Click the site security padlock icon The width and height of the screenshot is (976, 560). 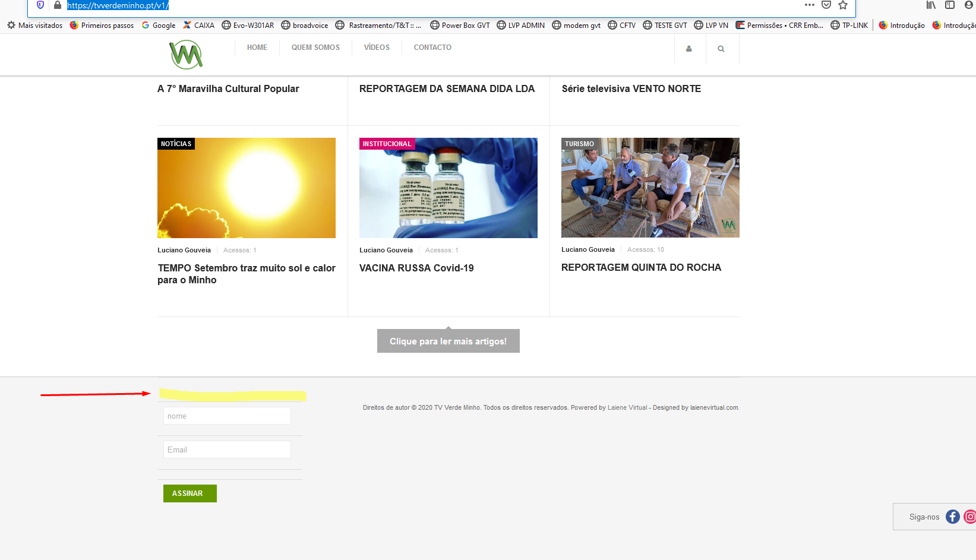coord(58,5)
